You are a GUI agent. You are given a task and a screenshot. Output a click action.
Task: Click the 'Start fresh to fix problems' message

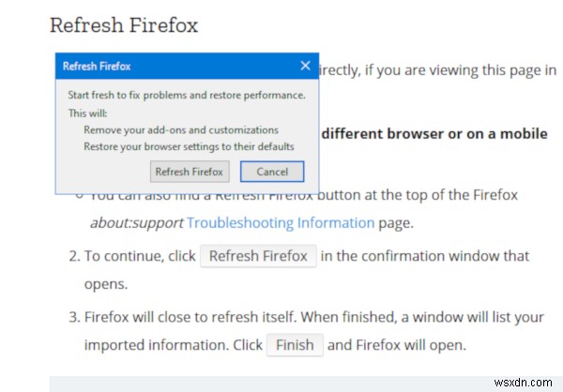click(187, 96)
